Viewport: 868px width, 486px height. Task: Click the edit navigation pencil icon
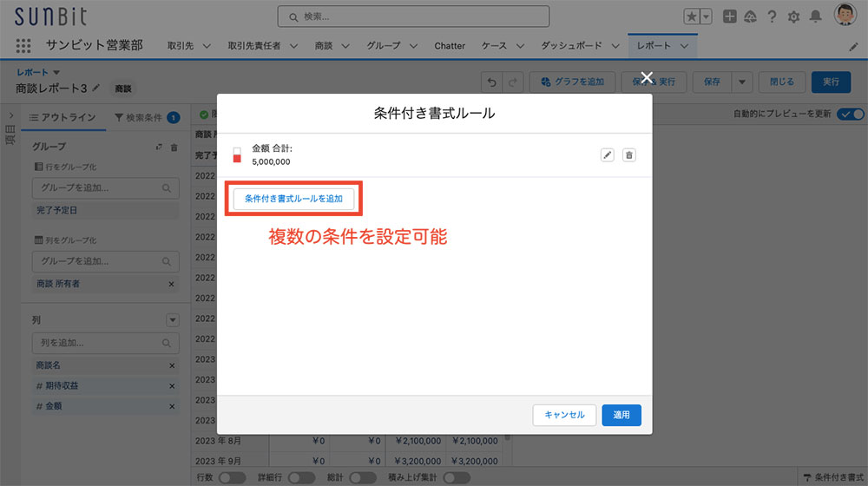coord(853,47)
